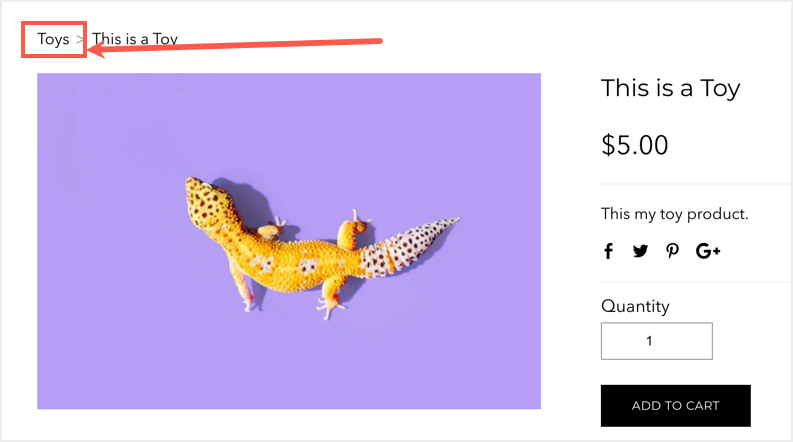
Task: Click the 'This my toy product.' description
Action: [674, 214]
